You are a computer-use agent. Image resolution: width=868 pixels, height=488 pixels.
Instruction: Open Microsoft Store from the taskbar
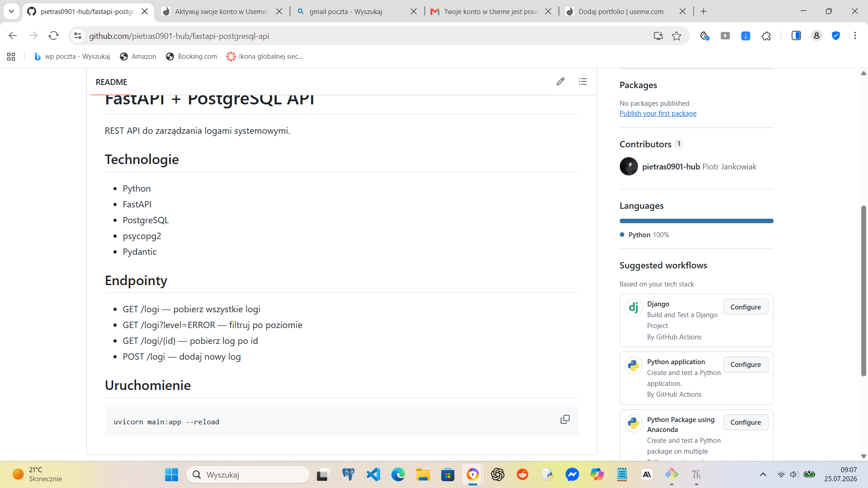point(448,474)
